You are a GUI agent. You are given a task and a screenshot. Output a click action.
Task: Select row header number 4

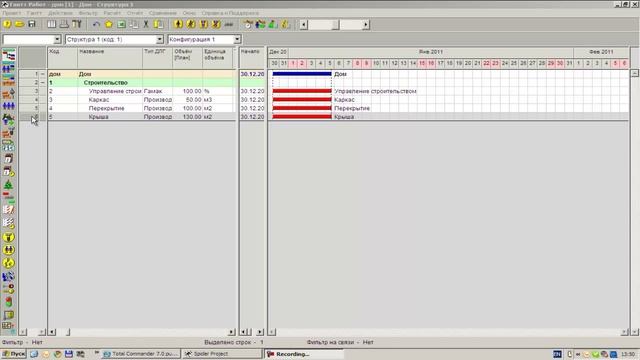click(33, 100)
